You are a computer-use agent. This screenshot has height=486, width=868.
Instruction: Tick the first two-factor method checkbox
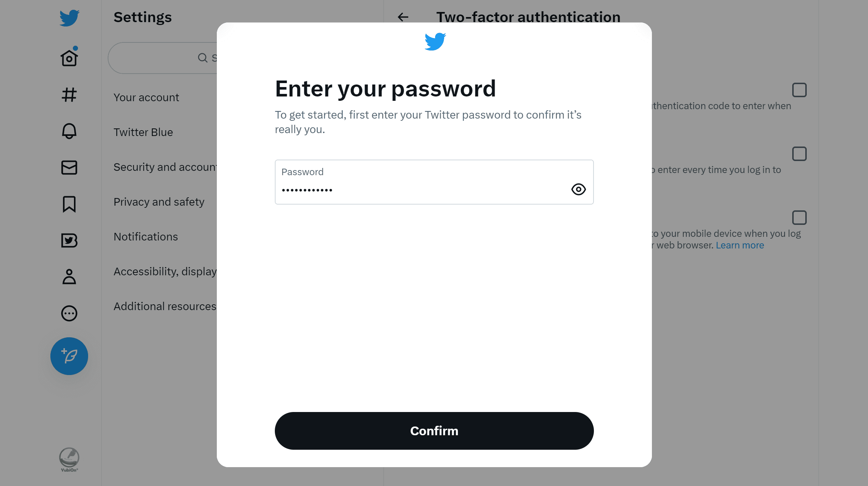pyautogui.click(x=799, y=90)
